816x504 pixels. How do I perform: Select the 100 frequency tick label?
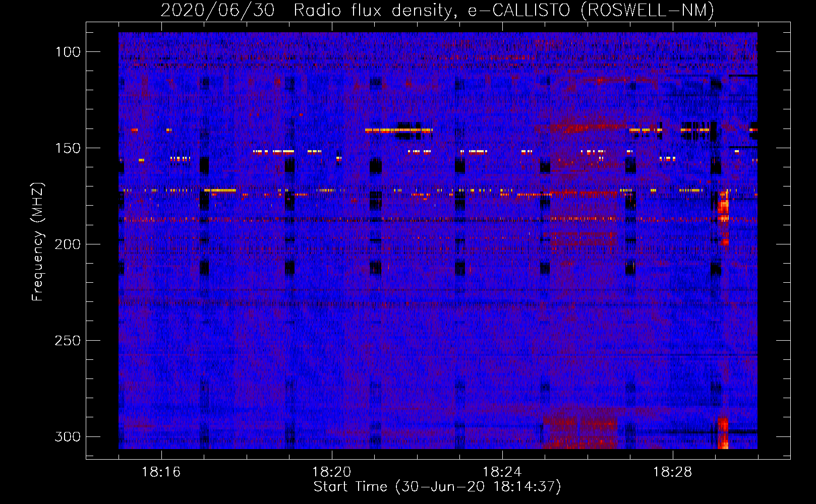tap(68, 52)
